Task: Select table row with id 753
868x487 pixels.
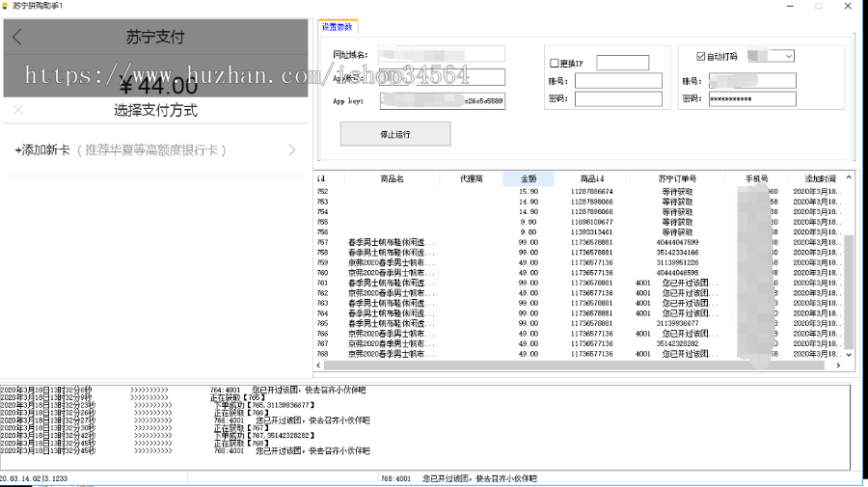Action: pos(579,202)
